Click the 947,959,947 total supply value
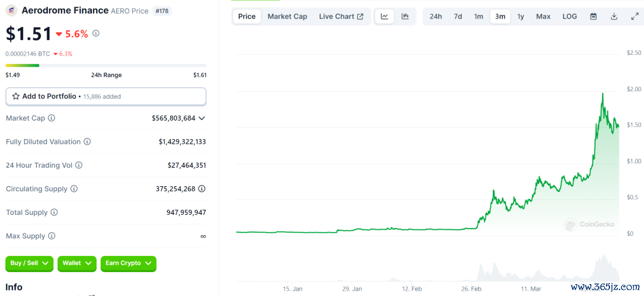 186,212
